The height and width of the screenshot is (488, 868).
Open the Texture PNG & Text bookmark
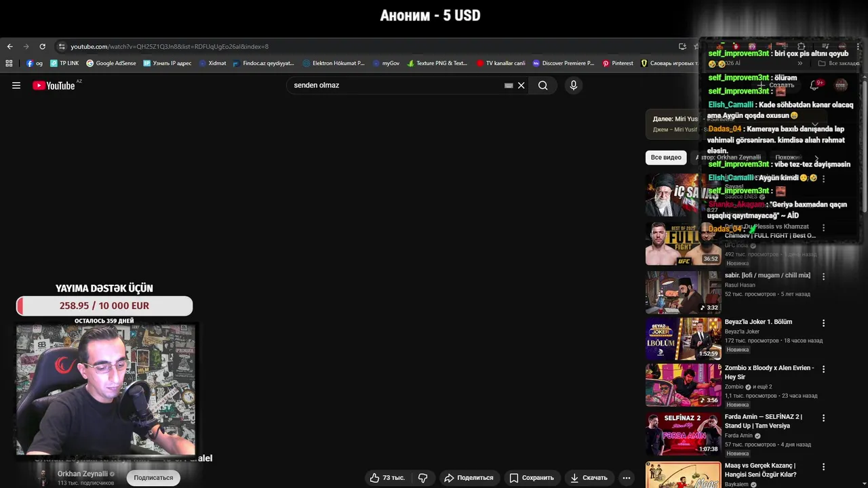437,63
